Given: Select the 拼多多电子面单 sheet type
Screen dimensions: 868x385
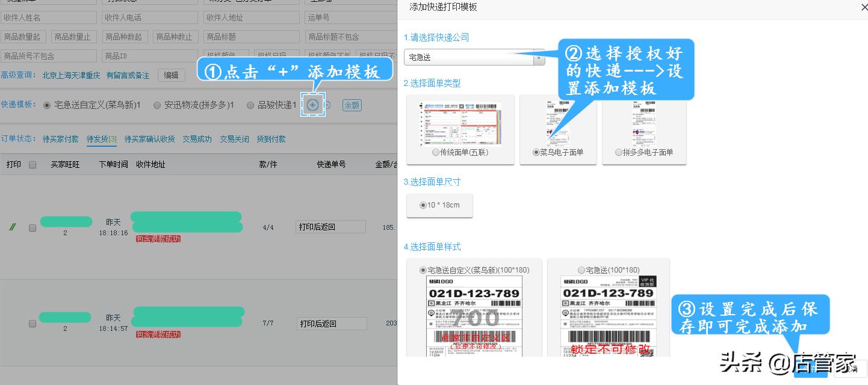Looking at the screenshot, I should point(618,152).
